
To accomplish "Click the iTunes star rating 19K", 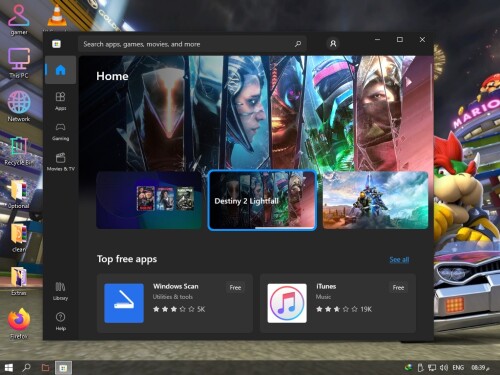I will click(343, 309).
